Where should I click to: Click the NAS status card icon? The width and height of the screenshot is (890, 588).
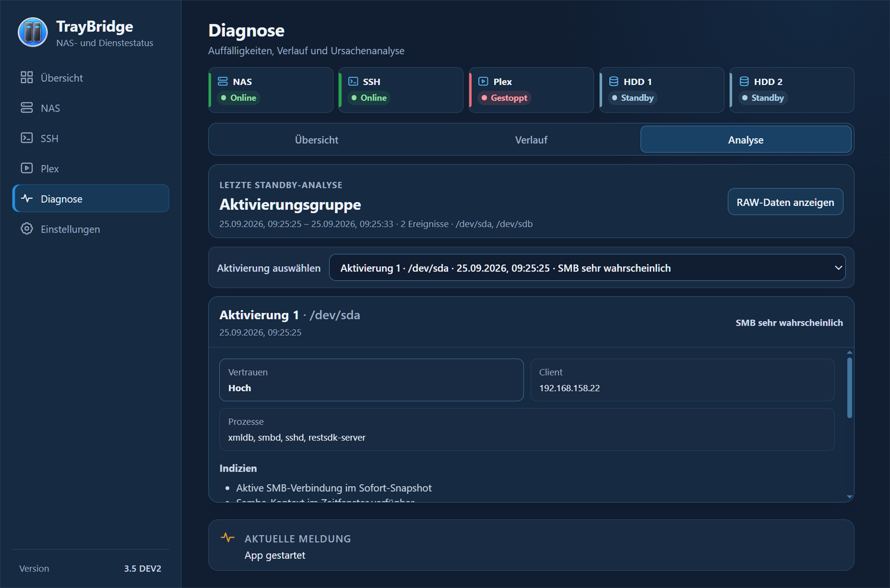pos(222,81)
